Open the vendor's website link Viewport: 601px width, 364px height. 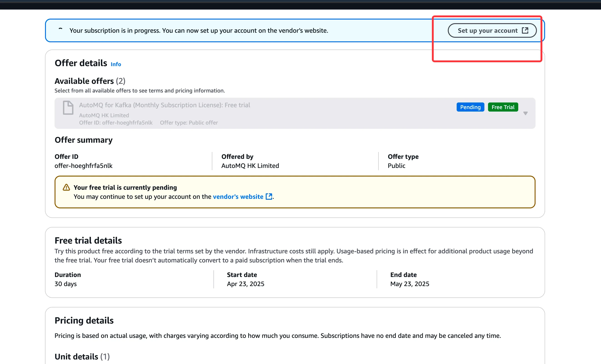238,197
